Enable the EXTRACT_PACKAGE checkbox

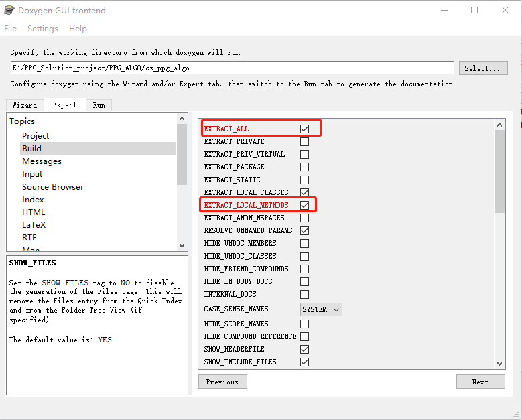coord(304,167)
